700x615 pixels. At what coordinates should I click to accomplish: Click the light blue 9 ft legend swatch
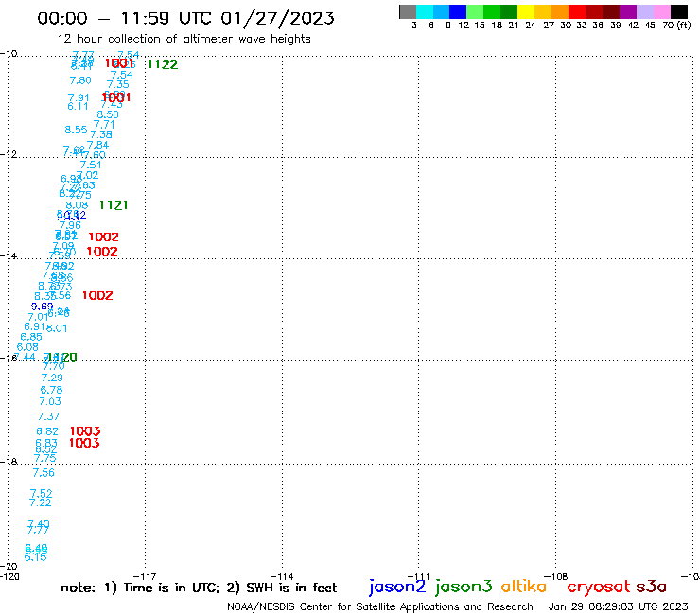441,11
